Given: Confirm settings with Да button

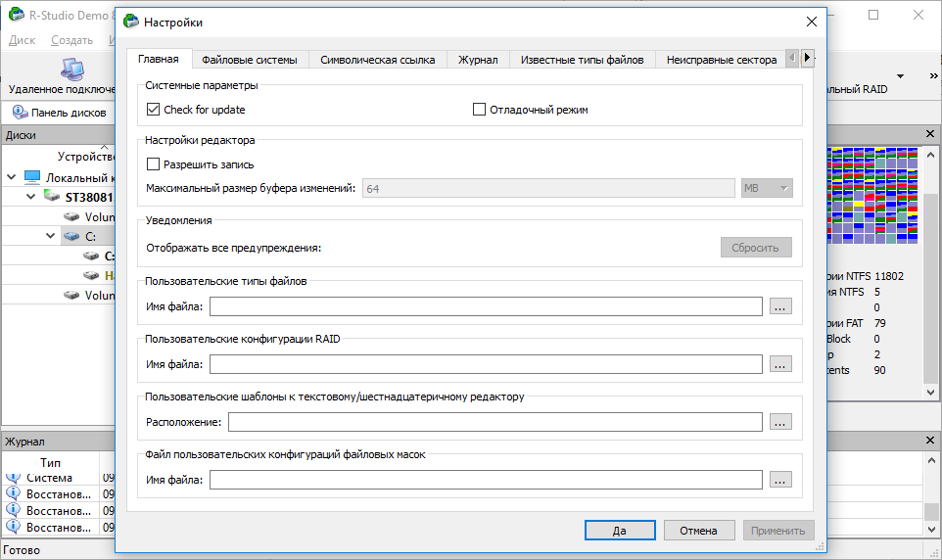Looking at the screenshot, I should (620, 531).
